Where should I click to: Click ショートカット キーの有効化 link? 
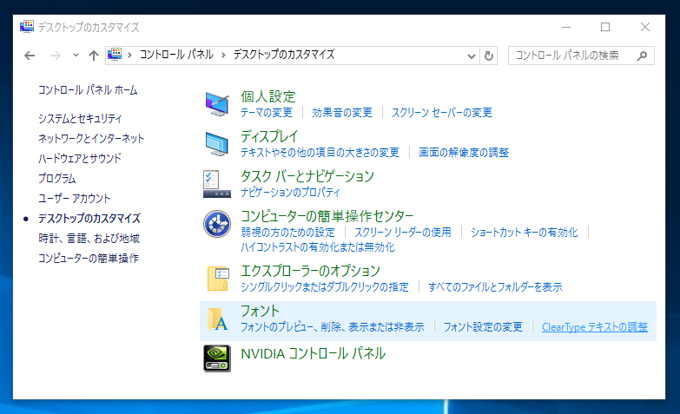pyautogui.click(x=524, y=232)
